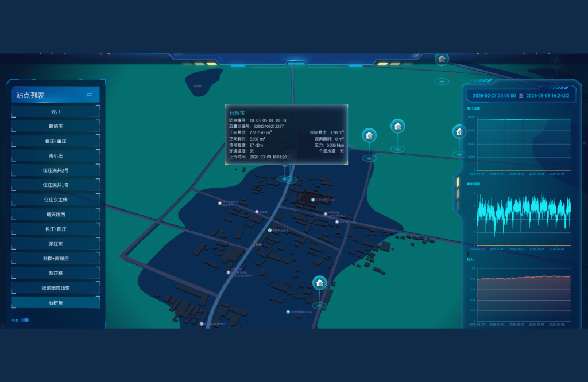The image size is (588, 382).
Task: Click the orange POI marker west of village
Action: [219, 203]
